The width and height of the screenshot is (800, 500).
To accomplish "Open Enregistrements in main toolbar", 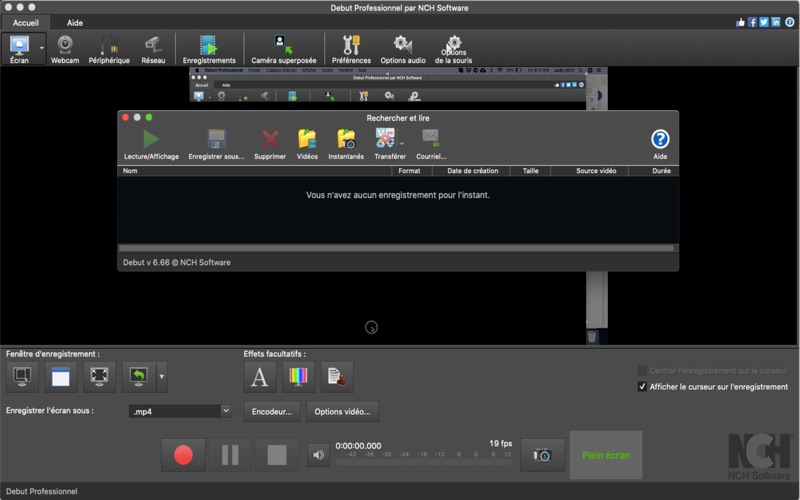I will (209, 49).
